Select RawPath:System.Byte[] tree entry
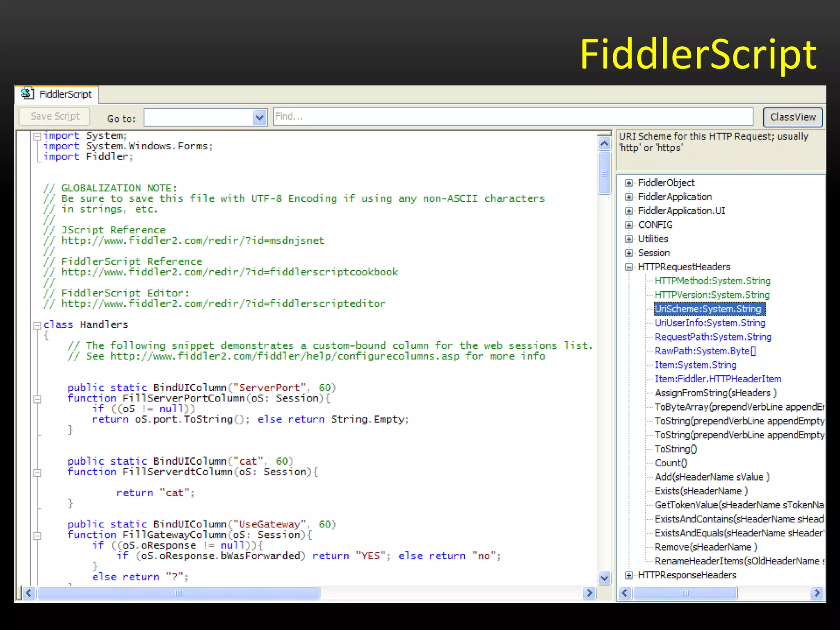Image resolution: width=840 pixels, height=630 pixels. (x=705, y=351)
